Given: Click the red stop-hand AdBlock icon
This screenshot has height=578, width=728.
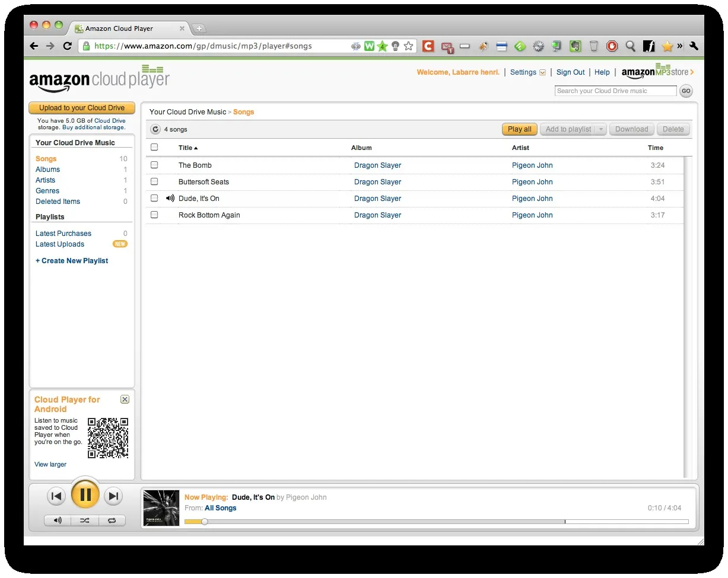Looking at the screenshot, I should click(612, 46).
